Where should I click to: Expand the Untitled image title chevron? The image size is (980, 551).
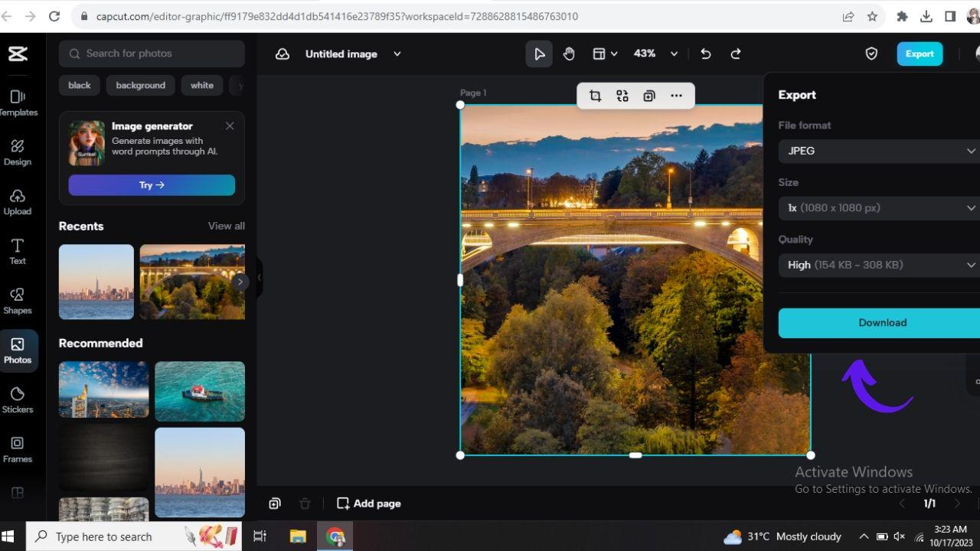(397, 54)
